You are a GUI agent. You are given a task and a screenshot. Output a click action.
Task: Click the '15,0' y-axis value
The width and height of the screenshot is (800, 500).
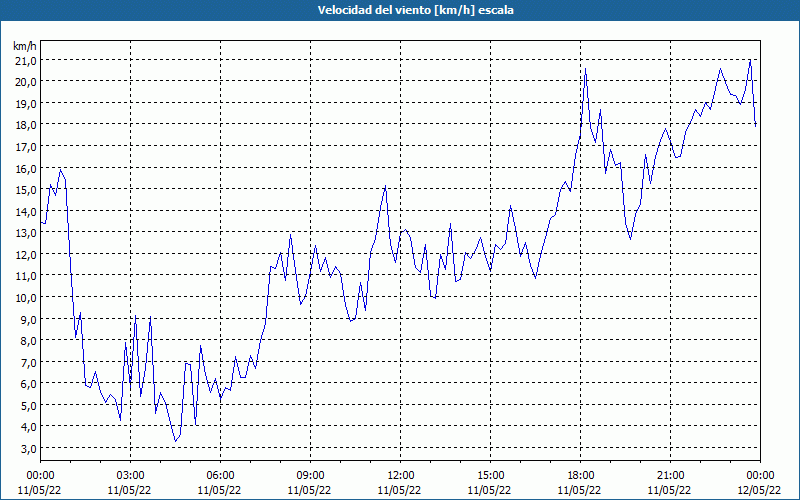26,190
